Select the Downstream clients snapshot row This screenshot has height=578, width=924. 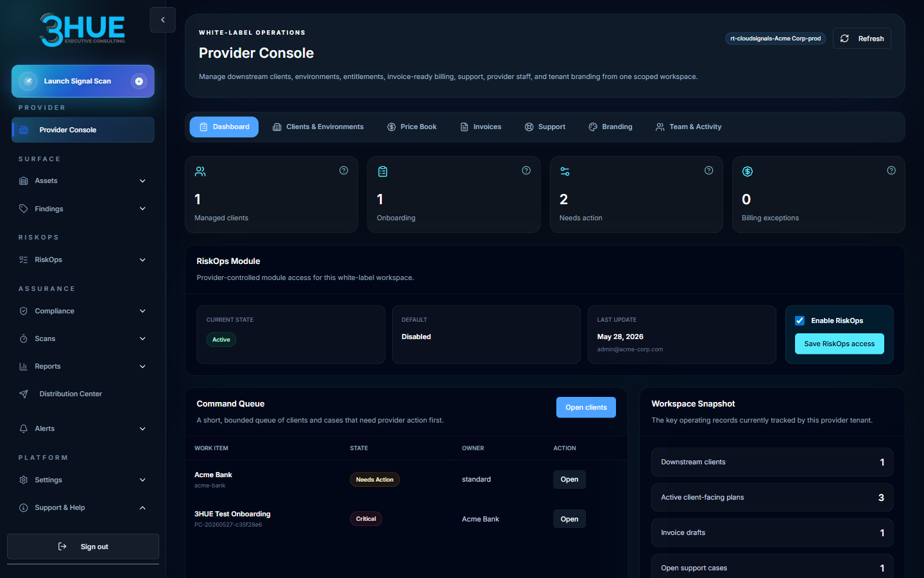[x=772, y=462]
